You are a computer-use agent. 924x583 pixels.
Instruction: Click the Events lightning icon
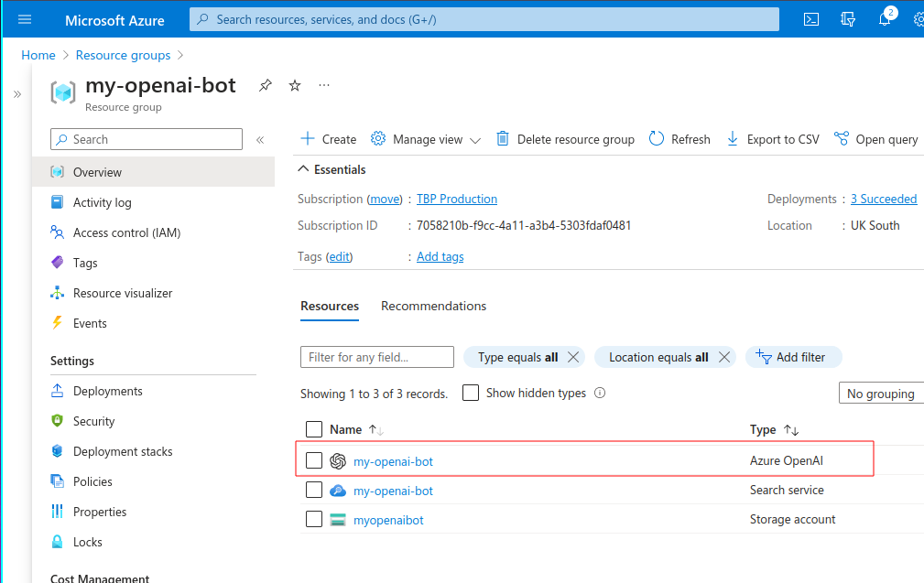[x=57, y=323]
